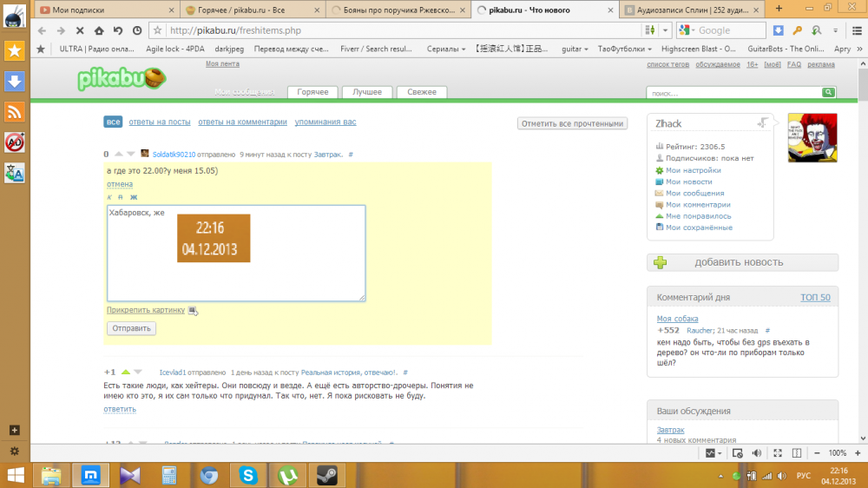Toggle bold formatting in comment editor
Image resolution: width=868 pixels, height=488 pixels.
pyautogui.click(x=134, y=197)
